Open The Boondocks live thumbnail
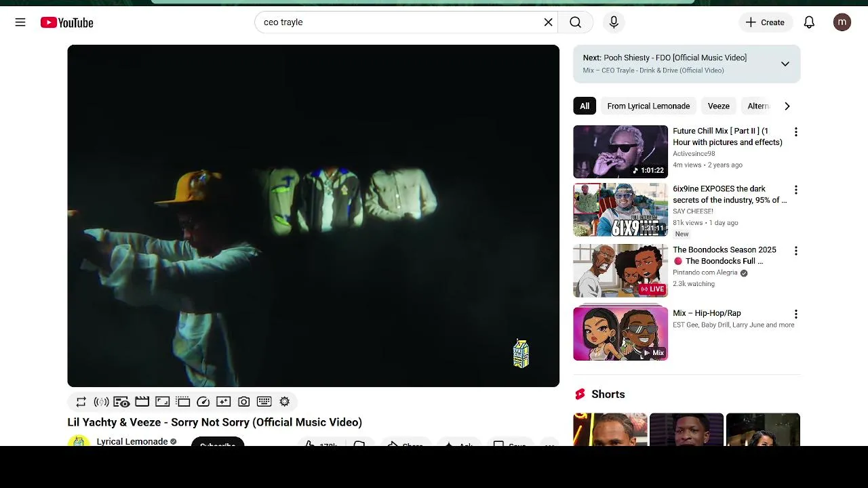 (620, 270)
